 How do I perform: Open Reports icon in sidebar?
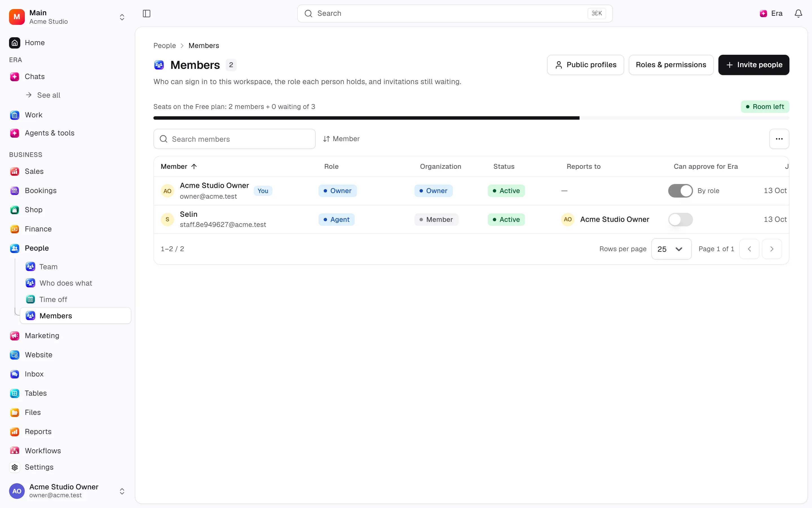[14, 432]
